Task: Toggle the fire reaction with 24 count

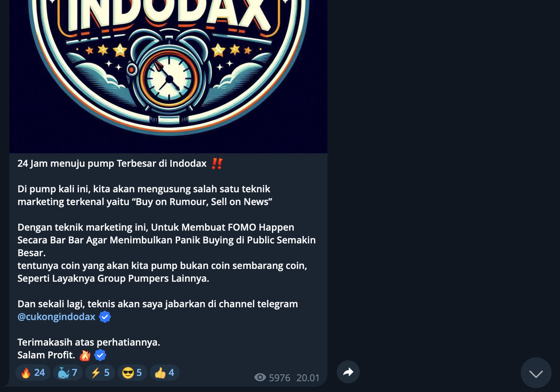Action: (x=33, y=373)
